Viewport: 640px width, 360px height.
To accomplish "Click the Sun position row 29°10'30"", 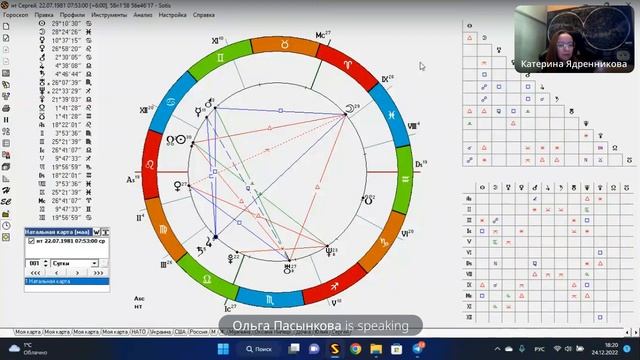I will 65,23.
